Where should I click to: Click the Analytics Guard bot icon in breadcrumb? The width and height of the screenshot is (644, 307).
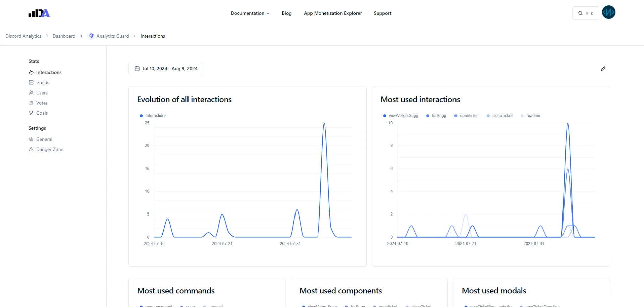[91, 36]
